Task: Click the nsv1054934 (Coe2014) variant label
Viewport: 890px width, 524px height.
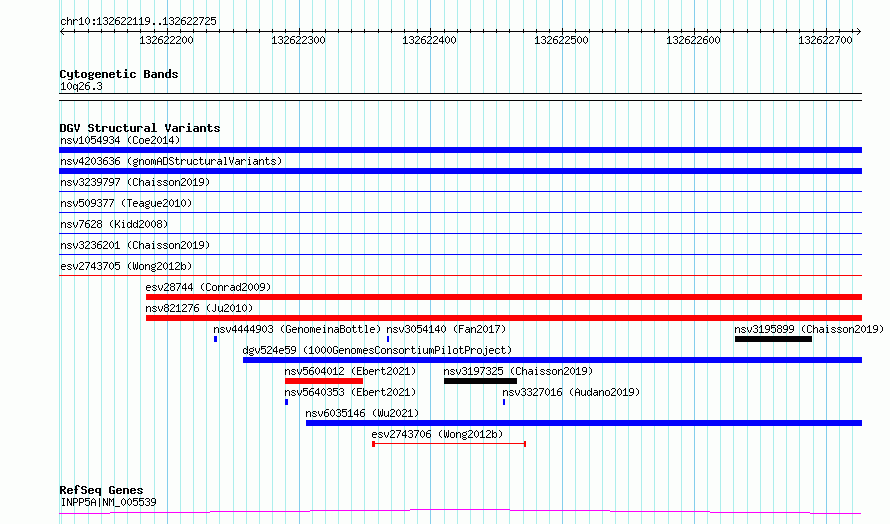Action: 120,140
